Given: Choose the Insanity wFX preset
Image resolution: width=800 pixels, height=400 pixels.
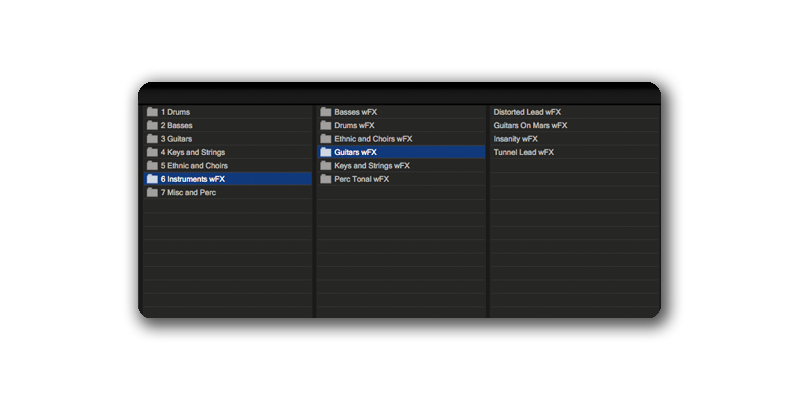Looking at the screenshot, I should point(516,139).
